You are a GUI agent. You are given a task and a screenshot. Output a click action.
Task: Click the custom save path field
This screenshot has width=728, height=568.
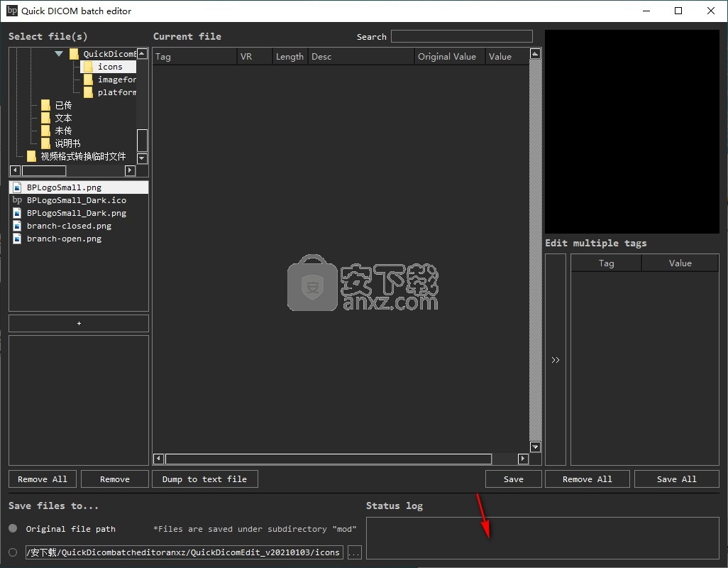coord(184,552)
